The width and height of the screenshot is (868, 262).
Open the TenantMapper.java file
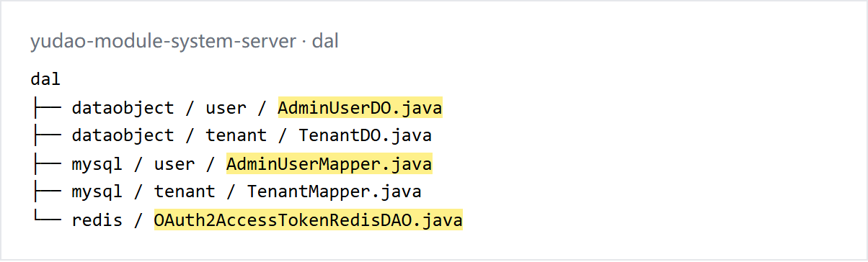(334, 191)
